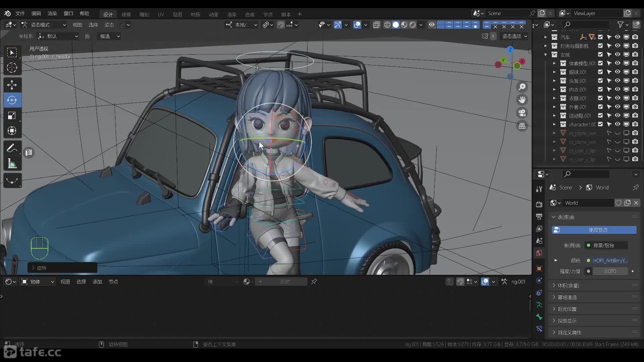Toggle gizmo display button in header
644x362 pixels.
(338, 25)
